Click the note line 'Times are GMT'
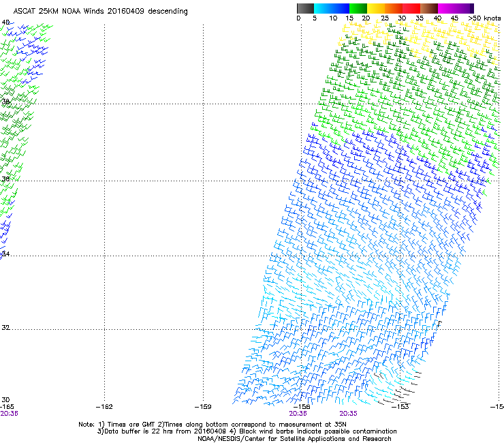This screenshot has width=504, height=443. [x=131, y=425]
